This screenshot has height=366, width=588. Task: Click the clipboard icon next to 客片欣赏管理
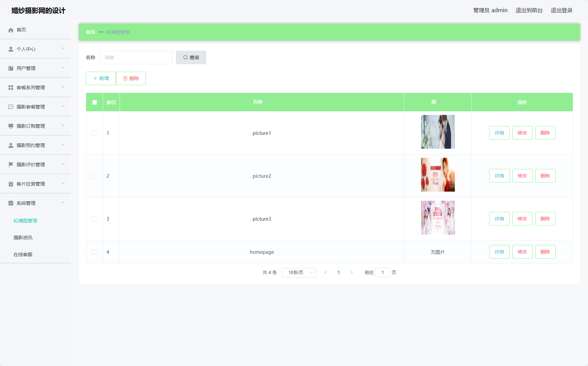point(11,184)
